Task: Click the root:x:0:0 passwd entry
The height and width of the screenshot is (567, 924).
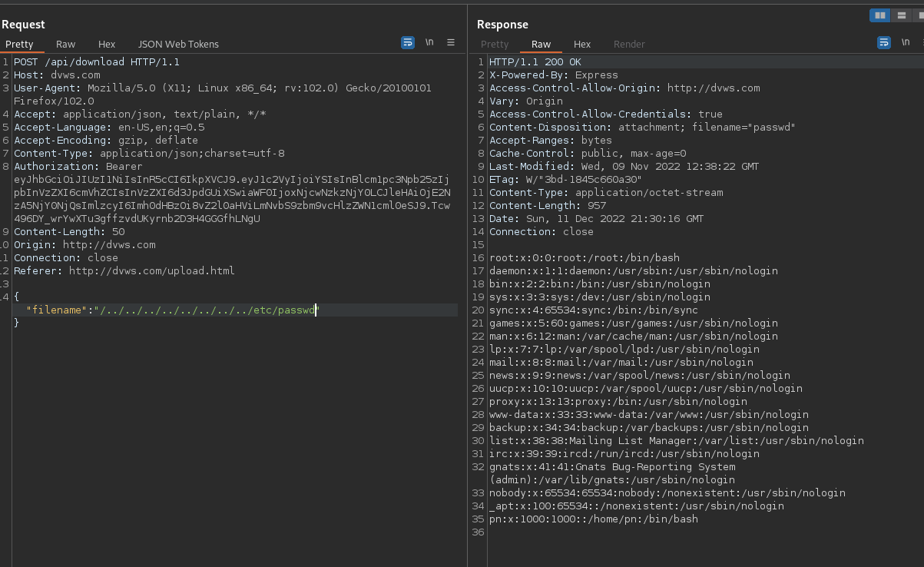Action: tap(585, 258)
